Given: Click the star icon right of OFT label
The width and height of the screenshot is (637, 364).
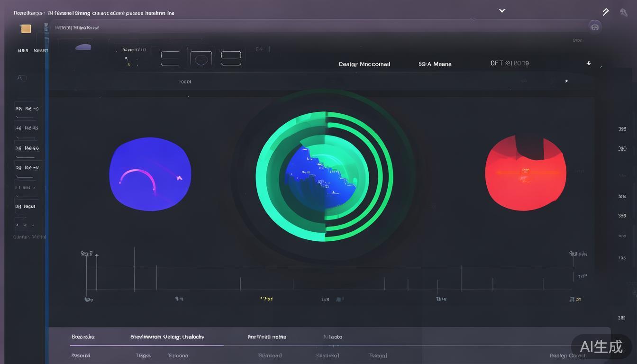Looking at the screenshot, I should [589, 63].
